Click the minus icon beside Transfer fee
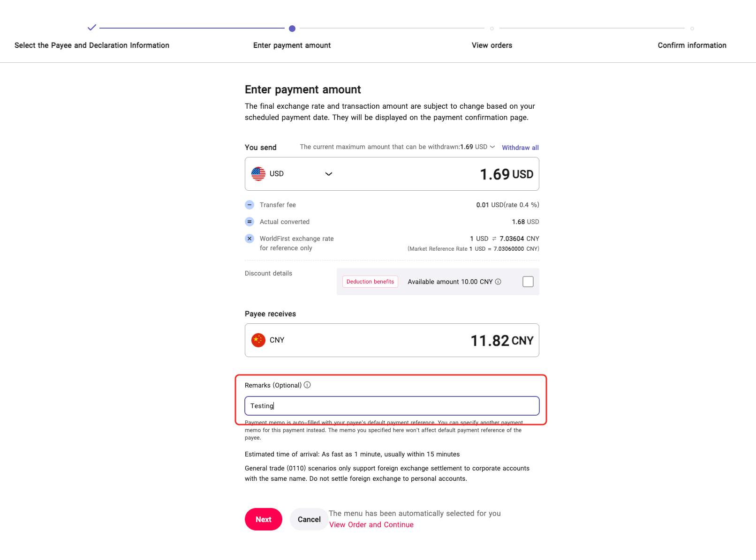Viewport: 756px width, 560px height. tap(249, 205)
